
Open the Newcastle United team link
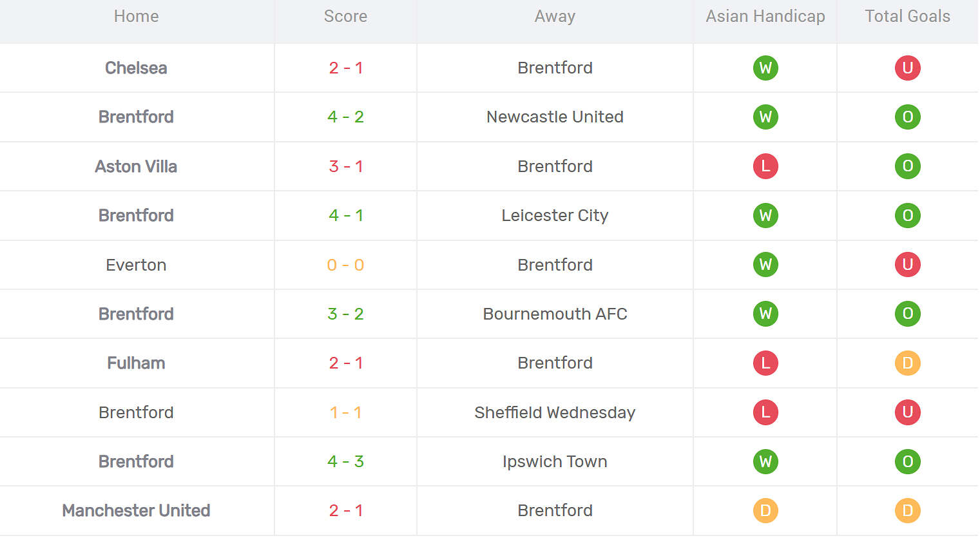[x=555, y=117]
